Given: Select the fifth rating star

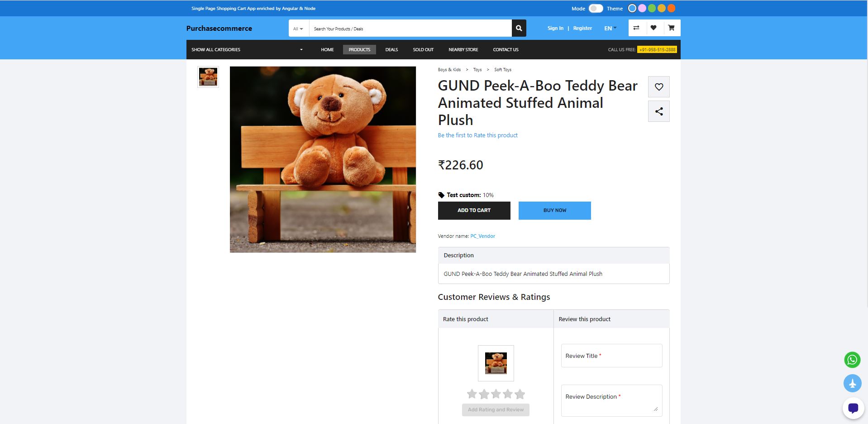Looking at the screenshot, I should click(520, 394).
